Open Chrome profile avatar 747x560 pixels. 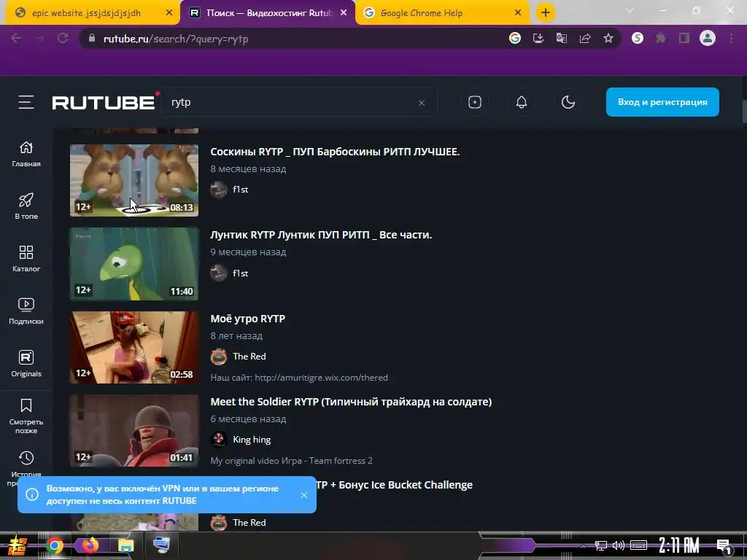pos(708,38)
